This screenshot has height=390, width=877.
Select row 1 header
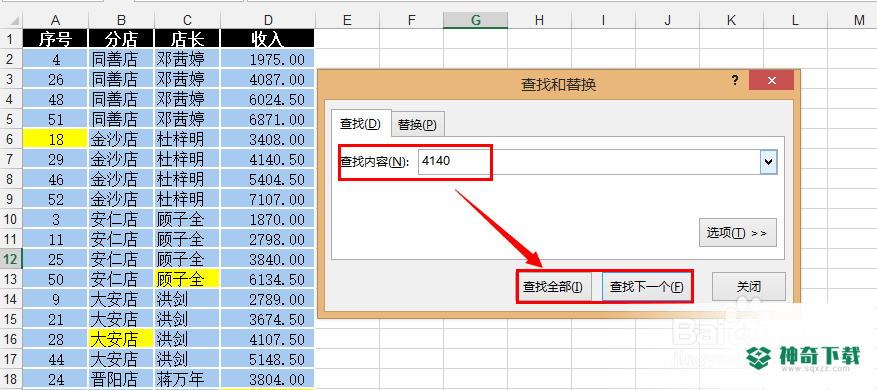coord(11,39)
